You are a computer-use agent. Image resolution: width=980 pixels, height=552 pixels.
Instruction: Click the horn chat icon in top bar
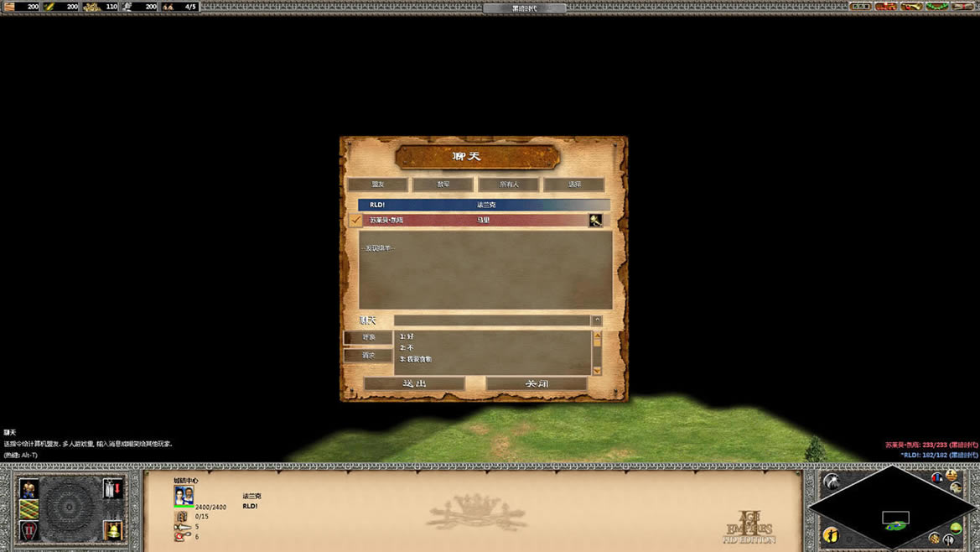pyautogui.click(x=911, y=7)
